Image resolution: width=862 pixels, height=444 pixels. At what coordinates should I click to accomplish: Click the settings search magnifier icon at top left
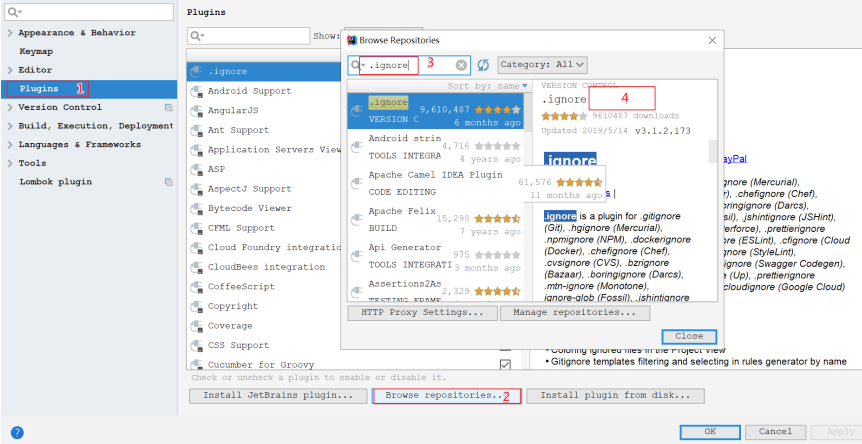14,12
